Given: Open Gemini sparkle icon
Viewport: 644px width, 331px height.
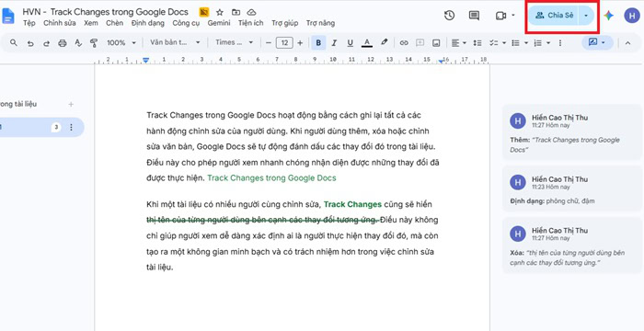Looking at the screenshot, I should [609, 16].
